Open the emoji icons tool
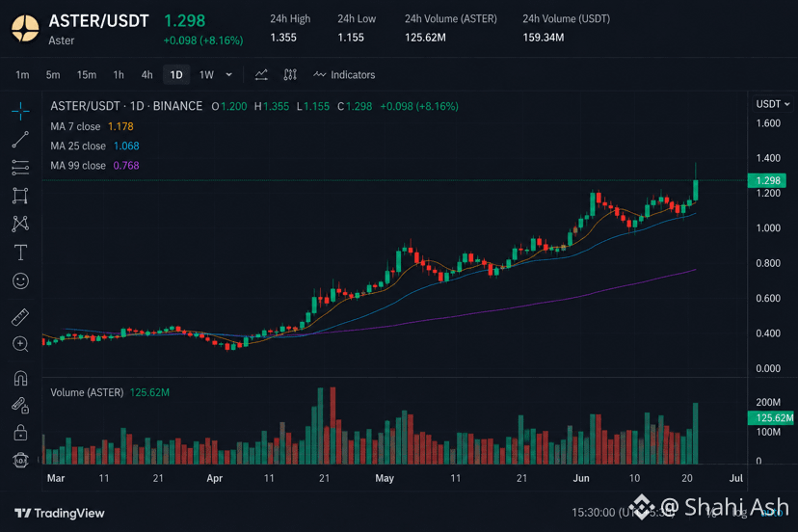Screen dimensions: 798x532 [20, 281]
